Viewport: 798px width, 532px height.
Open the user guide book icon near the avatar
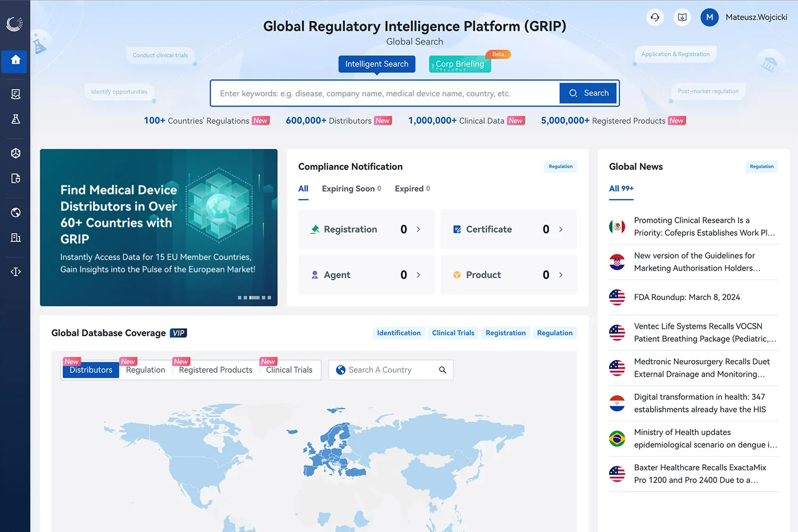(x=682, y=17)
